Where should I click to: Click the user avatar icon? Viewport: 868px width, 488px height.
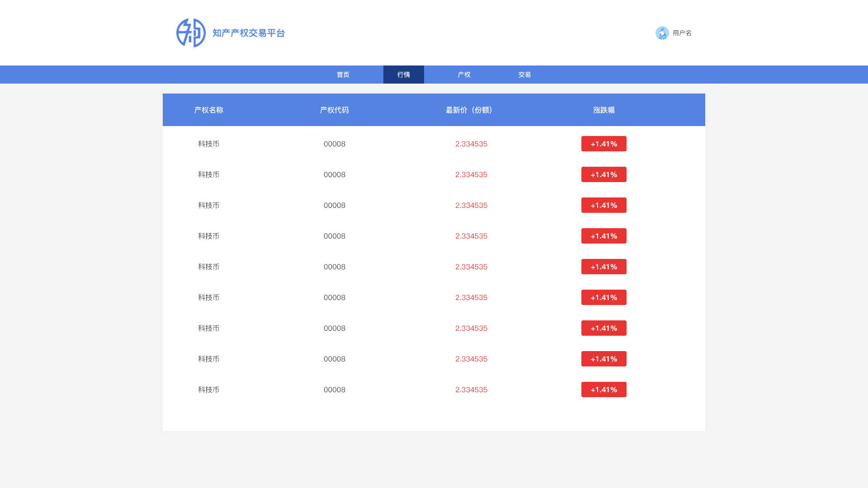point(662,33)
